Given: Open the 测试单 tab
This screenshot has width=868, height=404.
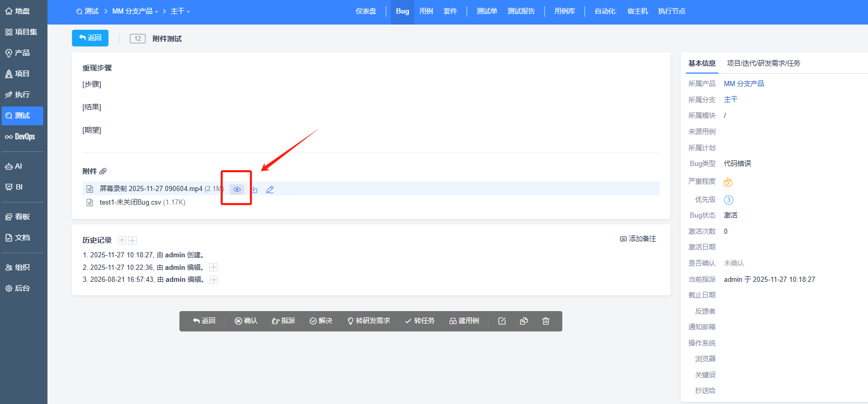Looking at the screenshot, I should coord(487,11).
